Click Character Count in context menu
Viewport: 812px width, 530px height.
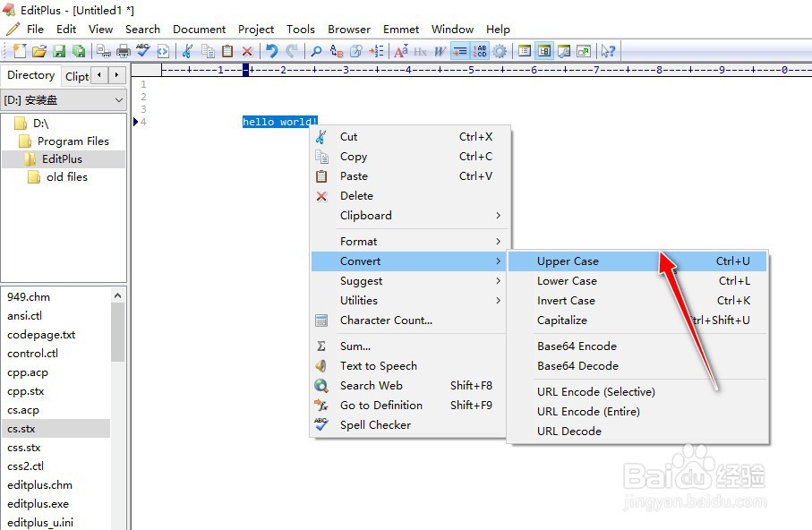click(x=410, y=320)
